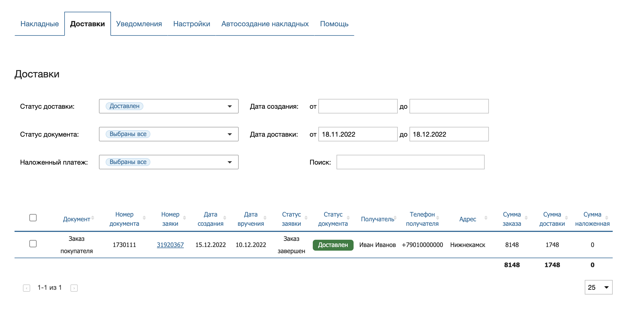Remove the Доставлен filter chip
This screenshot has height=323, width=644.
pyautogui.click(x=125, y=106)
